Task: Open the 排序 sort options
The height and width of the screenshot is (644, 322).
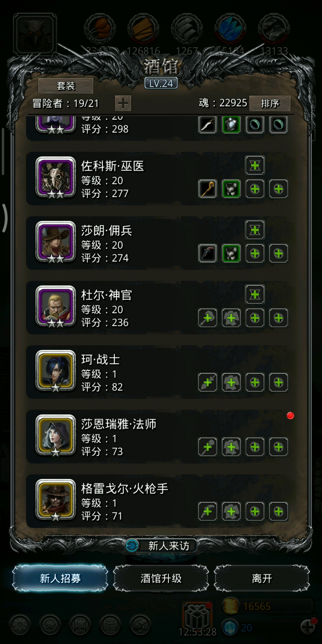Action: [x=270, y=103]
